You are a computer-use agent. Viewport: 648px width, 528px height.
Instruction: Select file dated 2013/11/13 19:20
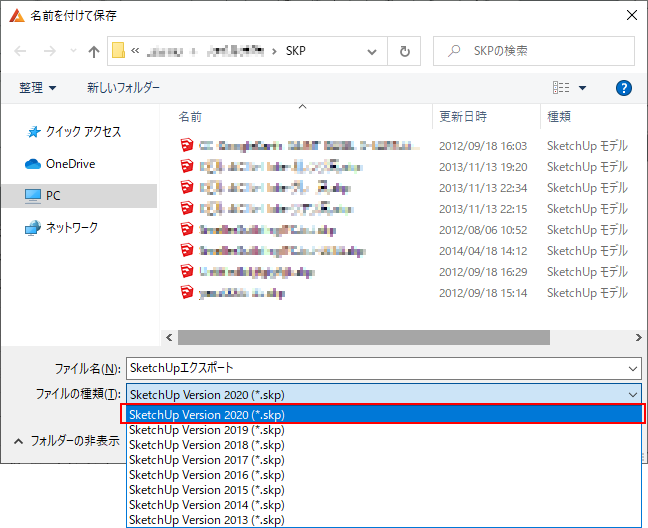pyautogui.click(x=403, y=167)
